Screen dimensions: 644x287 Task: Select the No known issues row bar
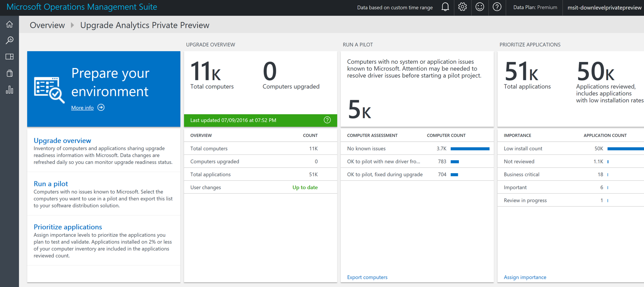coord(469,149)
